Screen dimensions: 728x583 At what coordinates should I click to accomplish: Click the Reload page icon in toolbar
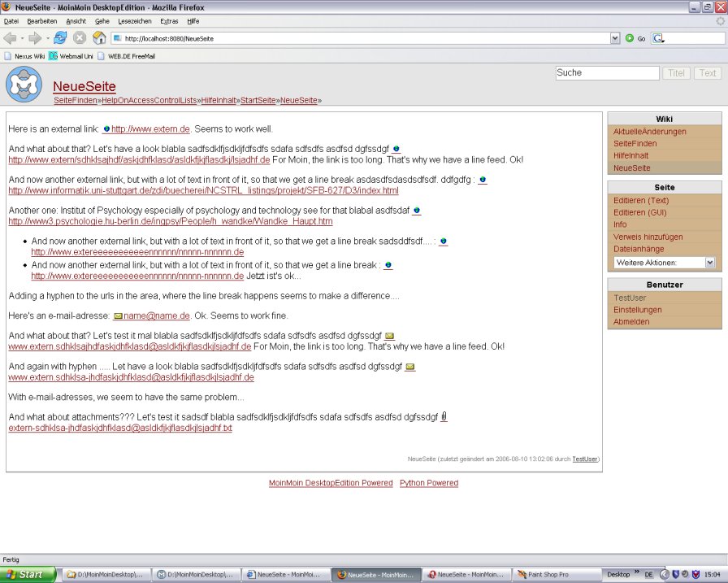pos(60,38)
